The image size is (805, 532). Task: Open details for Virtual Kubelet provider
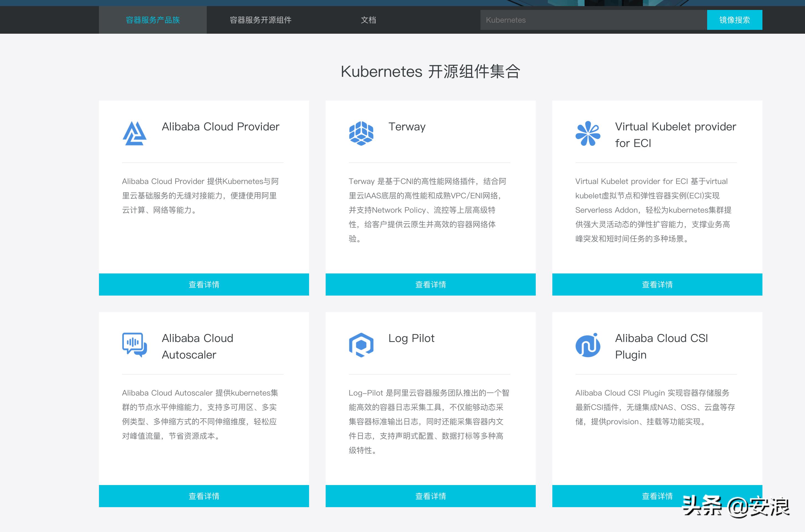tap(657, 284)
